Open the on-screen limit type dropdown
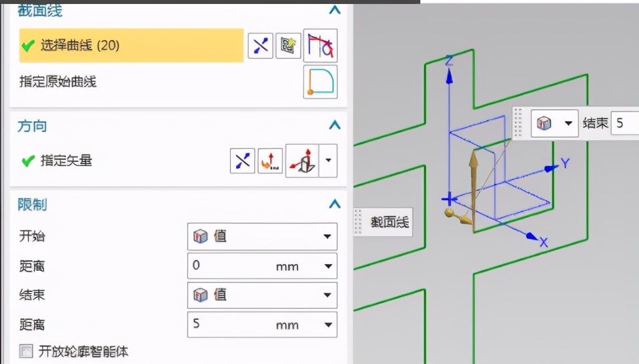Image resolution: width=639 pixels, height=364 pixels. tap(555, 123)
